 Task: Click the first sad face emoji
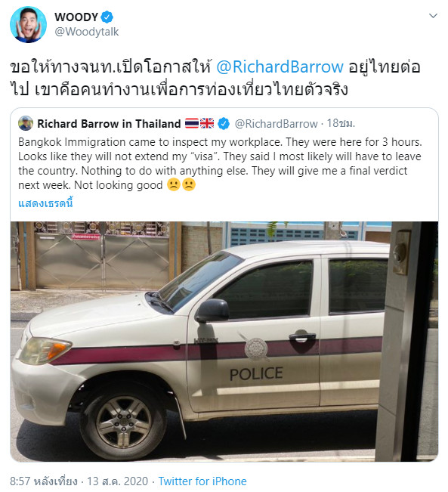174,184
